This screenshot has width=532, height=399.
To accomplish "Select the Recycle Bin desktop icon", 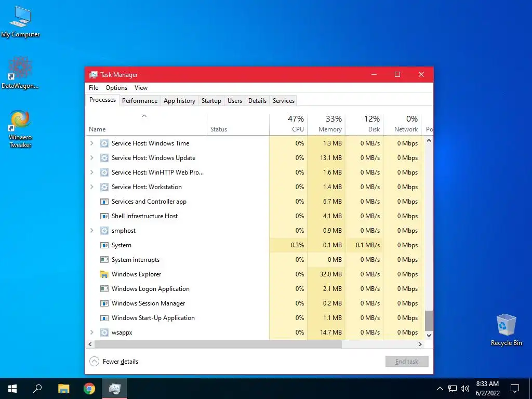I will pos(506,329).
